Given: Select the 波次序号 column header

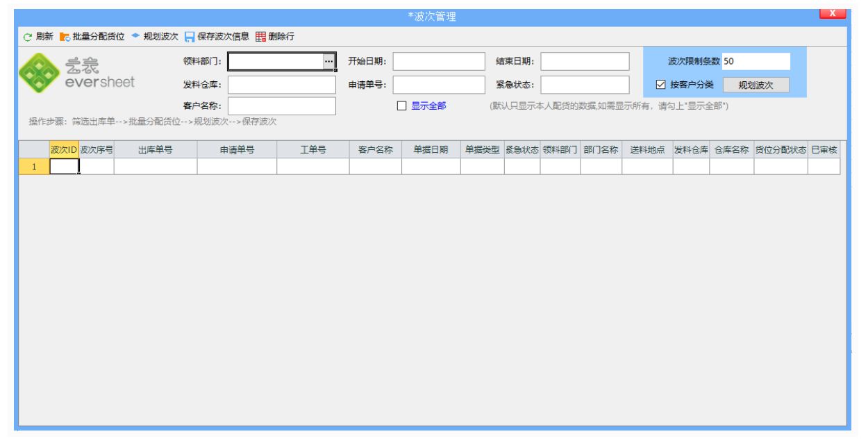Looking at the screenshot, I should pyautogui.click(x=97, y=149).
